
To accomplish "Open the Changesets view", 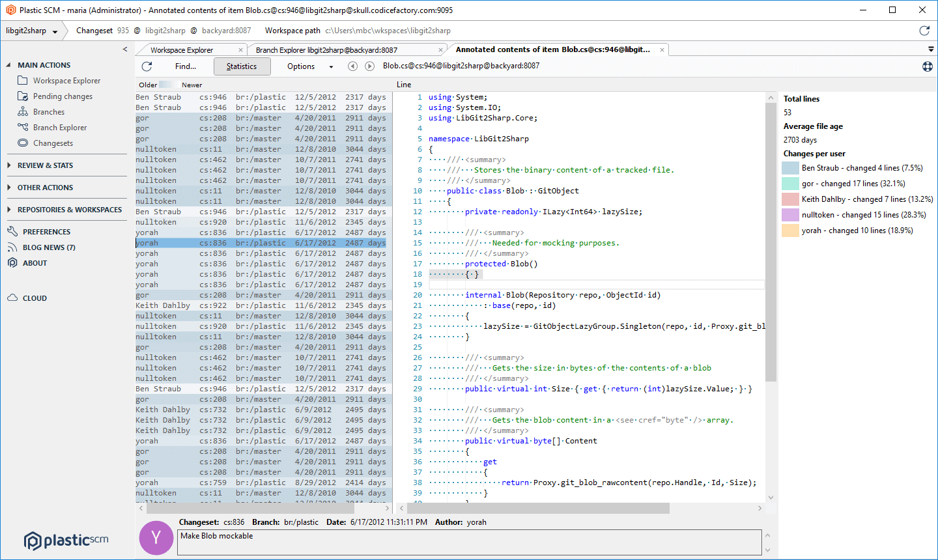I will pos(53,143).
